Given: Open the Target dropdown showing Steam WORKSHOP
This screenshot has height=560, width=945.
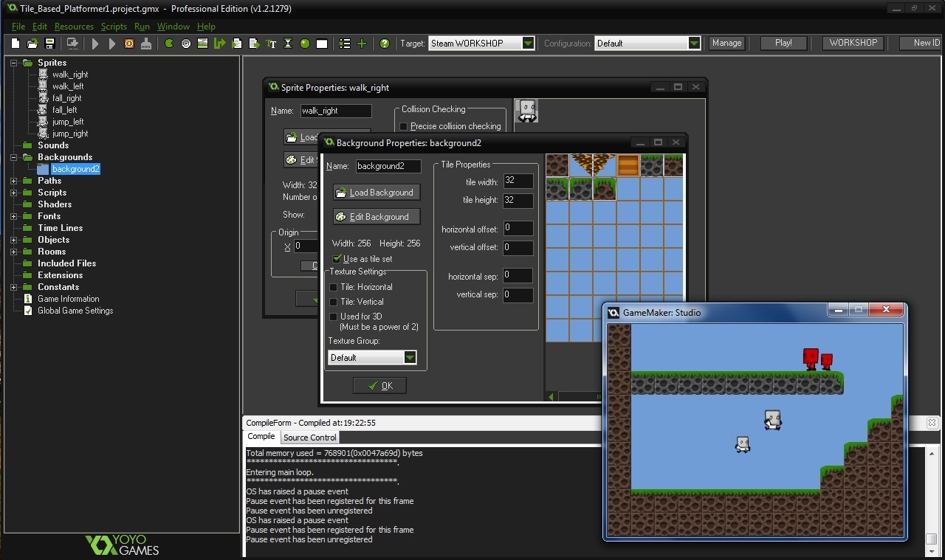Looking at the screenshot, I should (x=528, y=44).
